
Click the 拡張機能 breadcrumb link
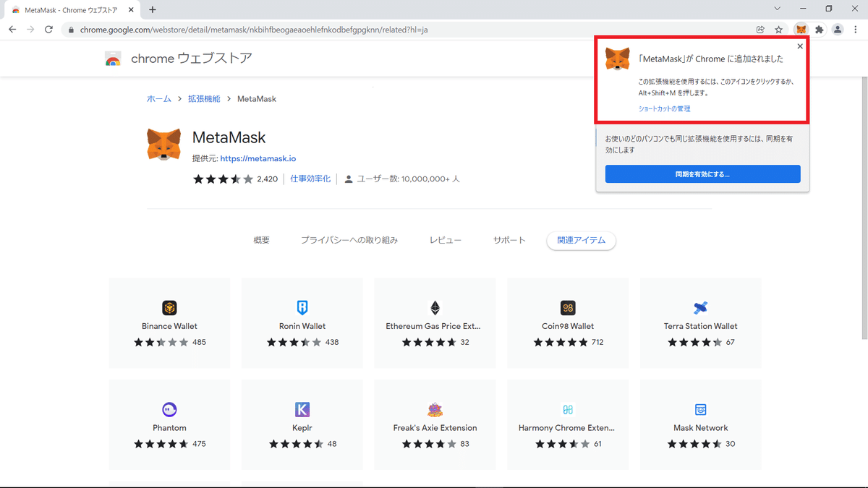pos(204,98)
